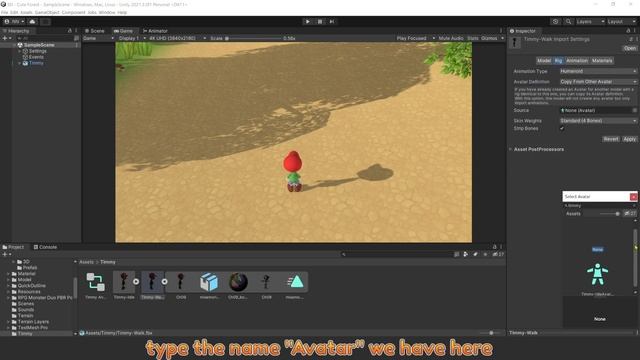Open the global search magnifier icon
Screen dimensions: 640x360
pos(568,22)
